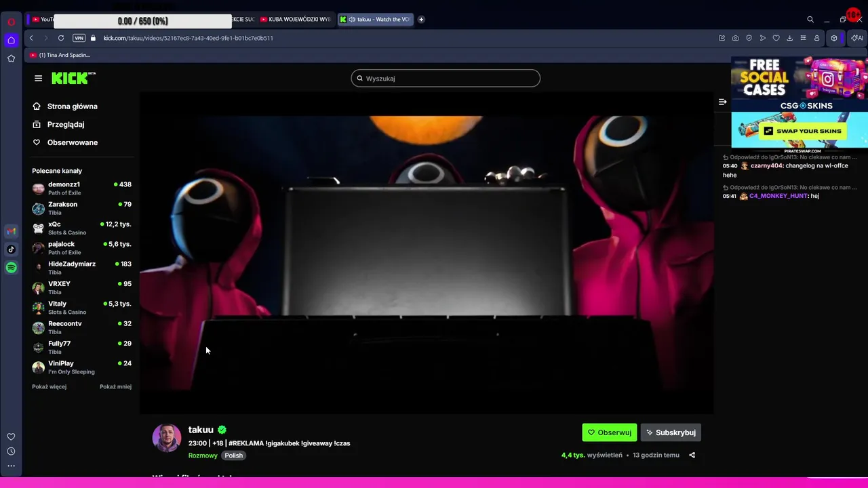Open the bookmarks star in Opera sidebar
This screenshot has width=868, height=488.
tap(11, 58)
